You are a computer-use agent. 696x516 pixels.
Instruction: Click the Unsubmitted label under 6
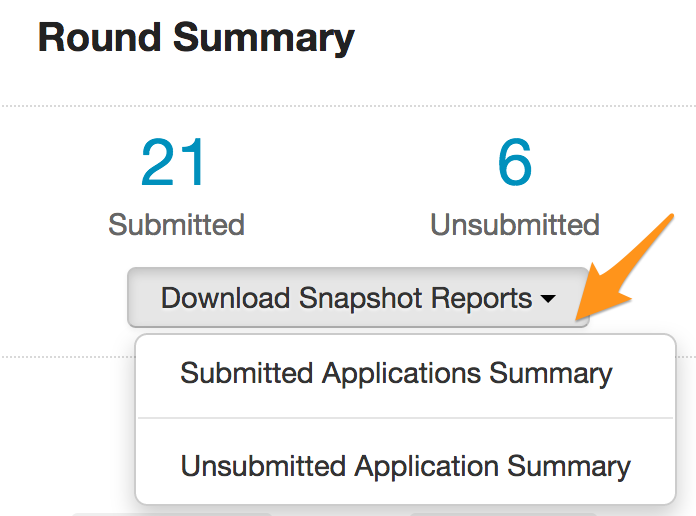coord(515,224)
